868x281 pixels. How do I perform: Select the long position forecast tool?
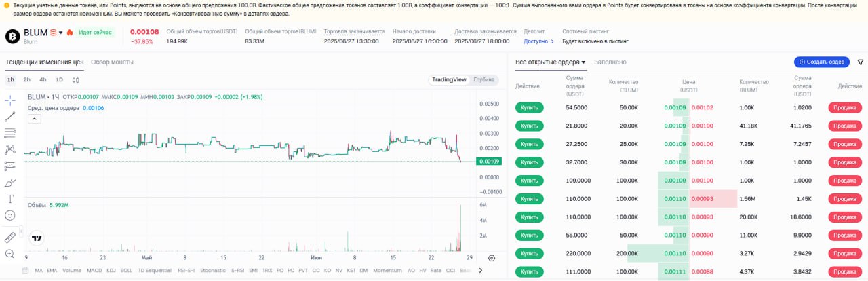10,166
